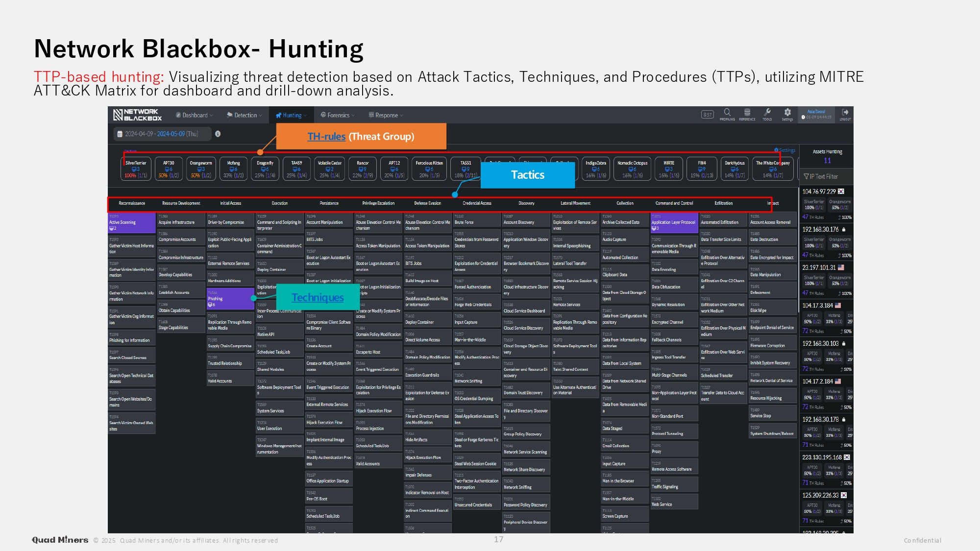The image size is (980, 551).
Task: Click the Reference database icon
Action: coord(747,113)
